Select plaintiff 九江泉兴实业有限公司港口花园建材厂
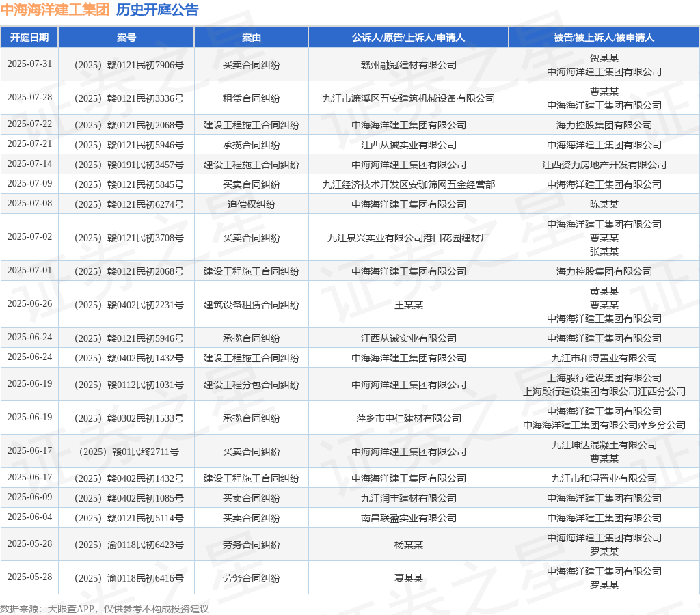Image resolution: width=700 pixels, height=615 pixels. tap(409, 238)
